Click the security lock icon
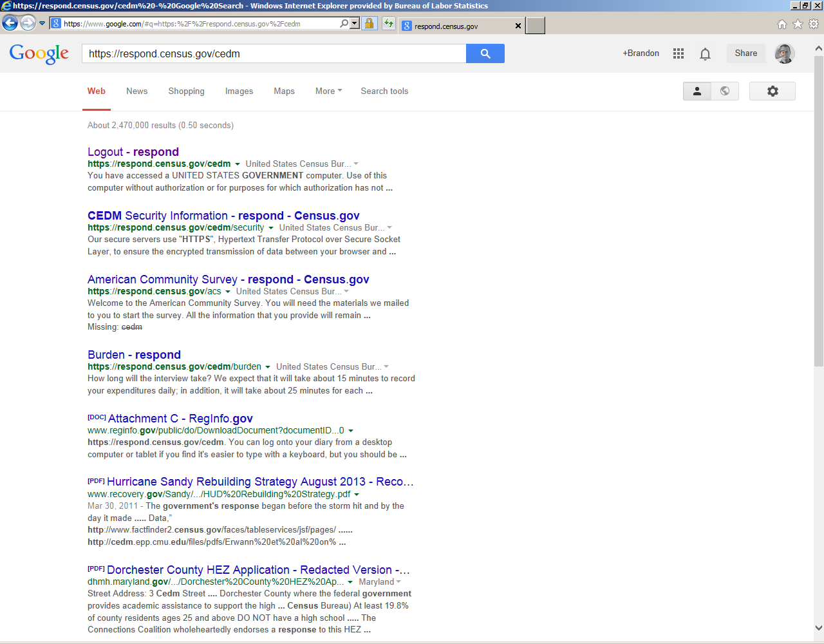The height and width of the screenshot is (644, 824). (369, 24)
